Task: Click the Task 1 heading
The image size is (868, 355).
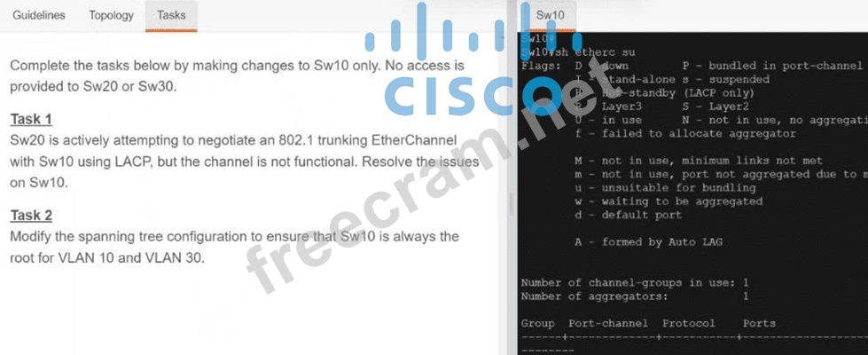Action: (x=31, y=119)
